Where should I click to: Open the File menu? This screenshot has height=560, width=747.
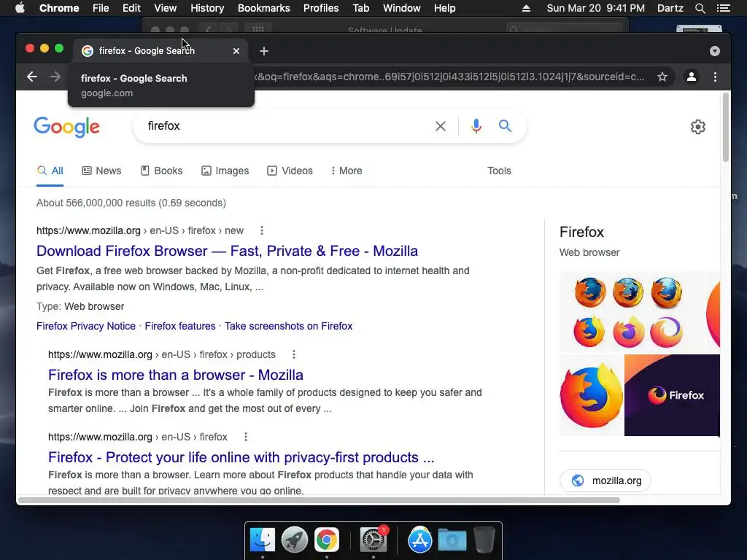pos(101,8)
